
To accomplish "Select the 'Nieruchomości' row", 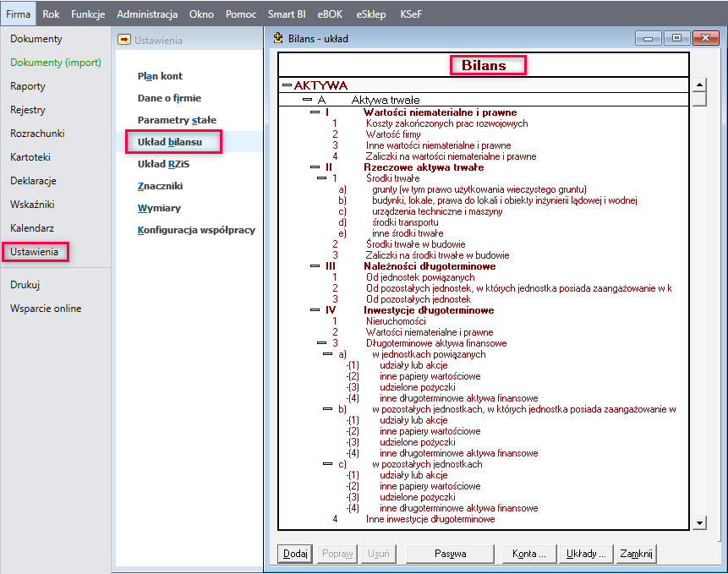I will point(396,321).
